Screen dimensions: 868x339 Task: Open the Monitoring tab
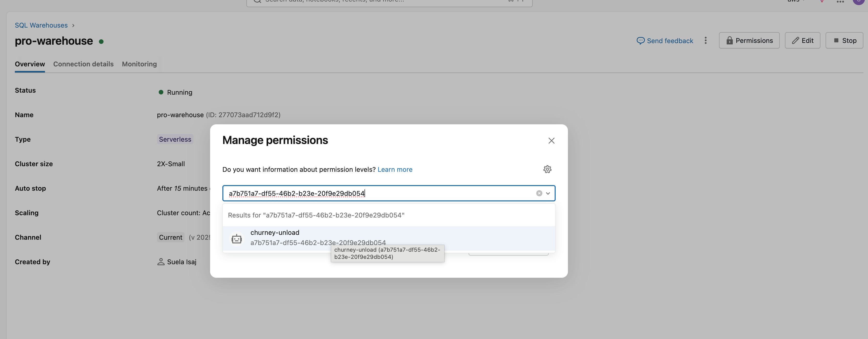(x=139, y=64)
